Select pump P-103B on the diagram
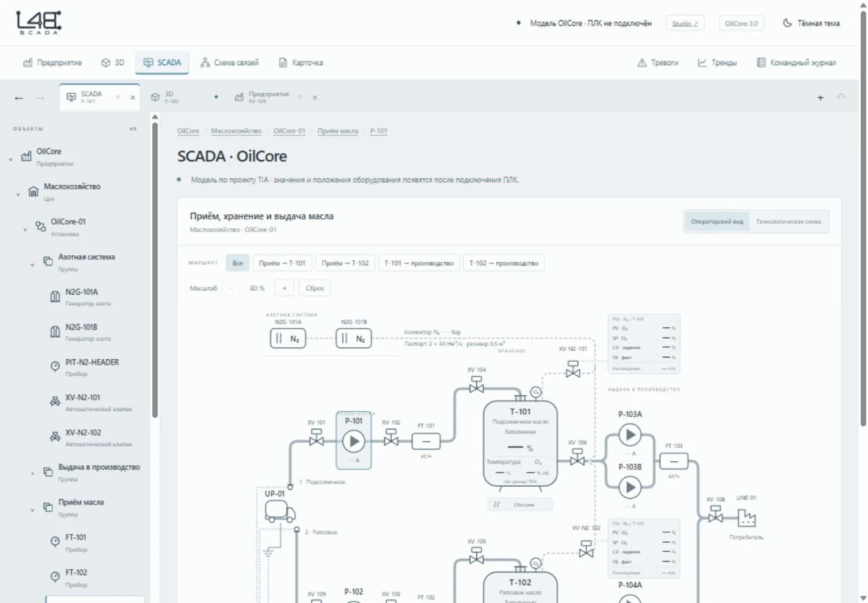868x603 pixels. (x=630, y=488)
